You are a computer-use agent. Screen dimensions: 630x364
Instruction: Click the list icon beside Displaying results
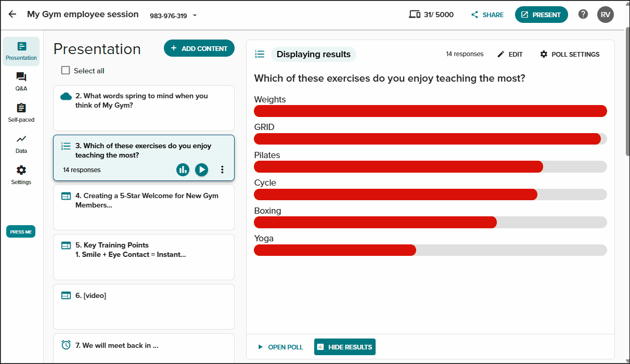[260, 54]
